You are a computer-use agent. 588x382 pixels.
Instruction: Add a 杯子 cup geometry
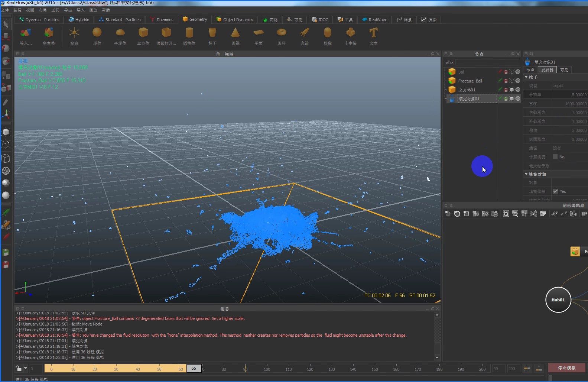click(x=212, y=33)
